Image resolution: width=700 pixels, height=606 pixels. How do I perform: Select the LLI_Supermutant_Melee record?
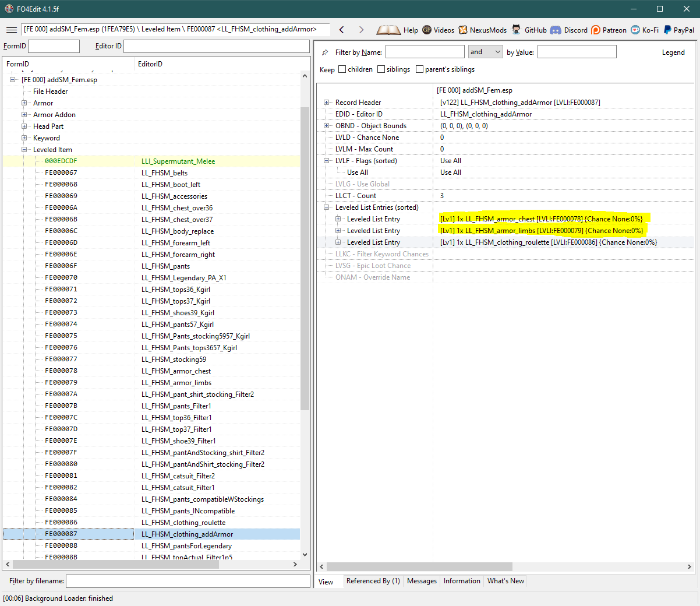[151, 161]
